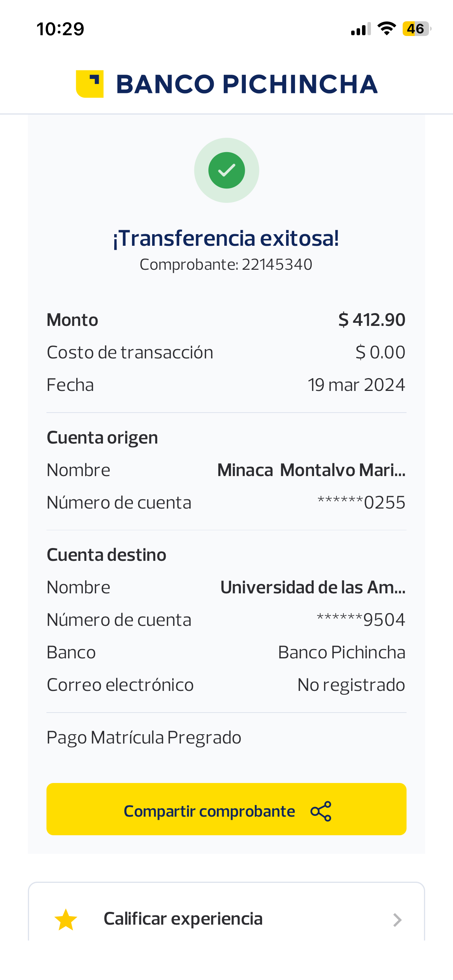Image resolution: width=453 pixels, height=980 pixels.
Task: Tap the 10:29 clock in the status bar
Action: point(60,29)
